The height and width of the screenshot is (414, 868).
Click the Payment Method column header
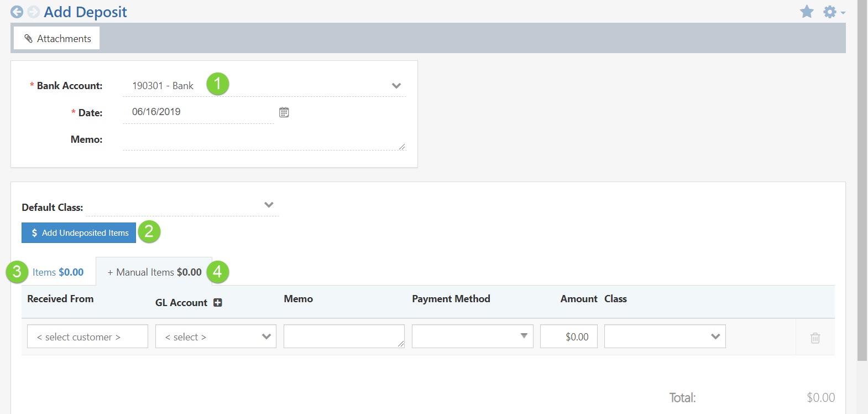tap(451, 299)
